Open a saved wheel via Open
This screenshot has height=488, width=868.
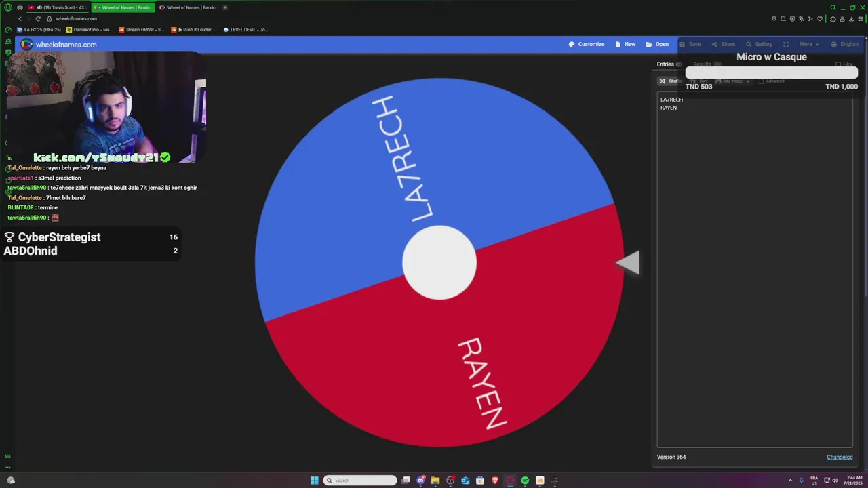point(657,44)
